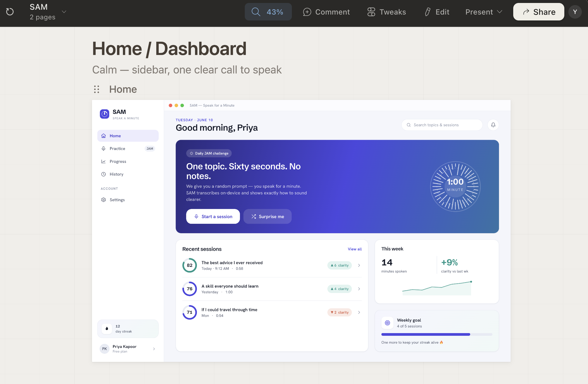Screen dimensions: 588x384
Task: Click Start a session button
Action: click(213, 217)
